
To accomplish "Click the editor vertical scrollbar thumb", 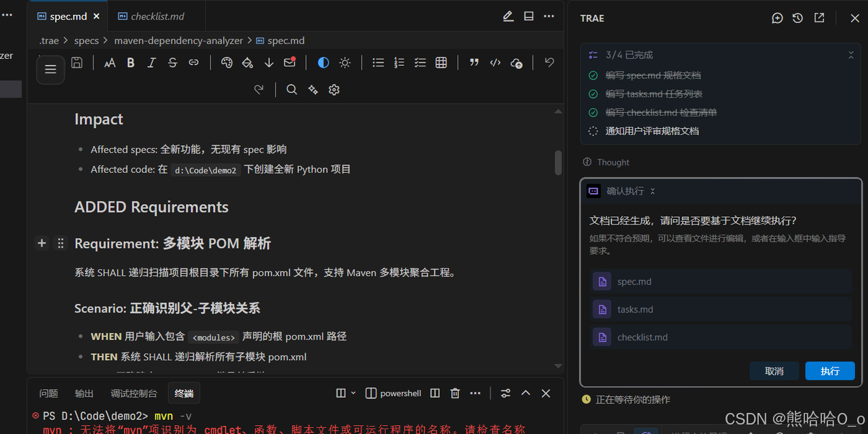I will point(558,163).
